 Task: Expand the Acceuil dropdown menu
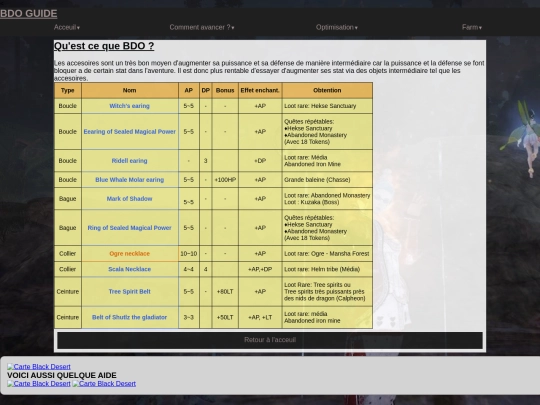click(67, 27)
